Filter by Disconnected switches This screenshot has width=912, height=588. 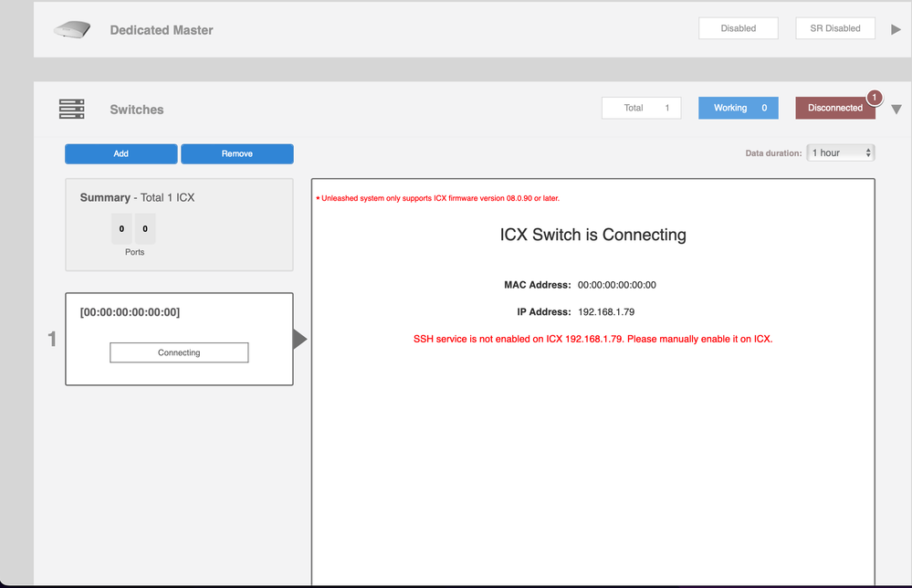[834, 108]
